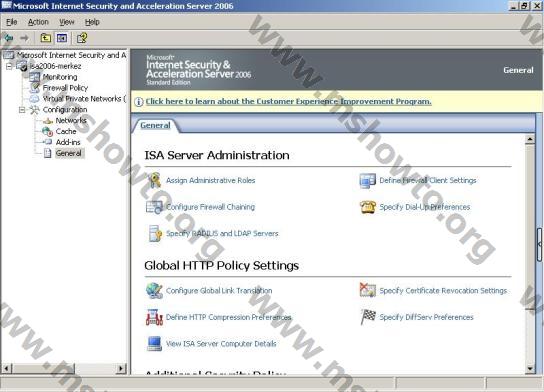This screenshot has width=544, height=392.
Task: Click the tree pane scroll left arrow
Action: click(7, 368)
